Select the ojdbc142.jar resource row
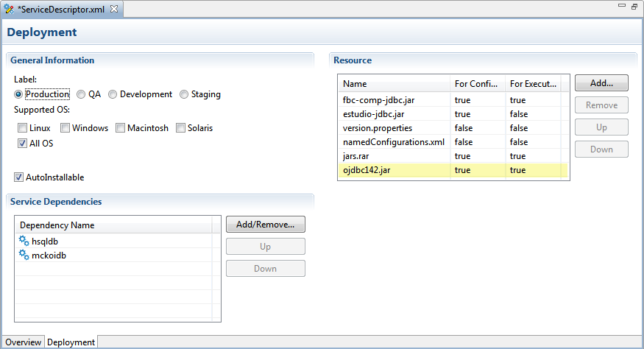 click(394, 170)
